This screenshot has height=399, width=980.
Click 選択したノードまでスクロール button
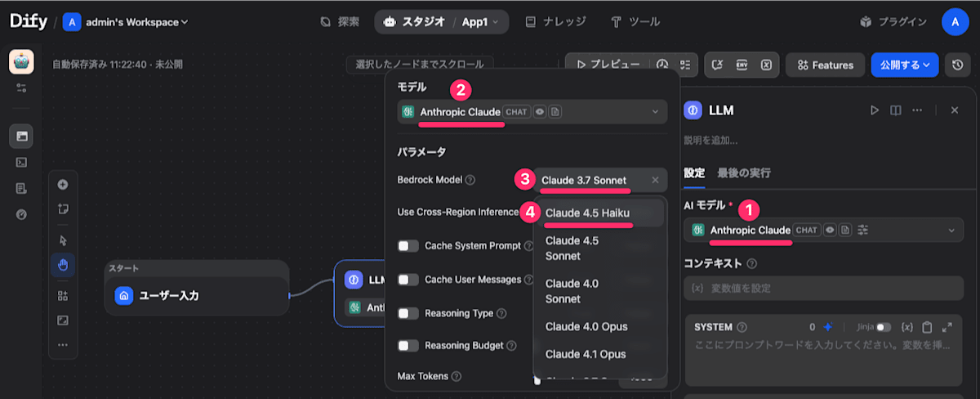(420, 64)
